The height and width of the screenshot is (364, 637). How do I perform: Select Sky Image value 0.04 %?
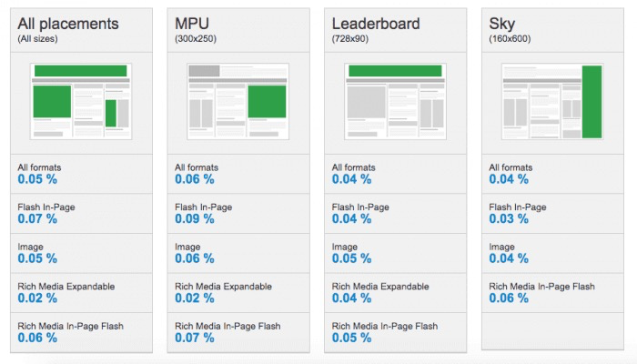(510, 258)
